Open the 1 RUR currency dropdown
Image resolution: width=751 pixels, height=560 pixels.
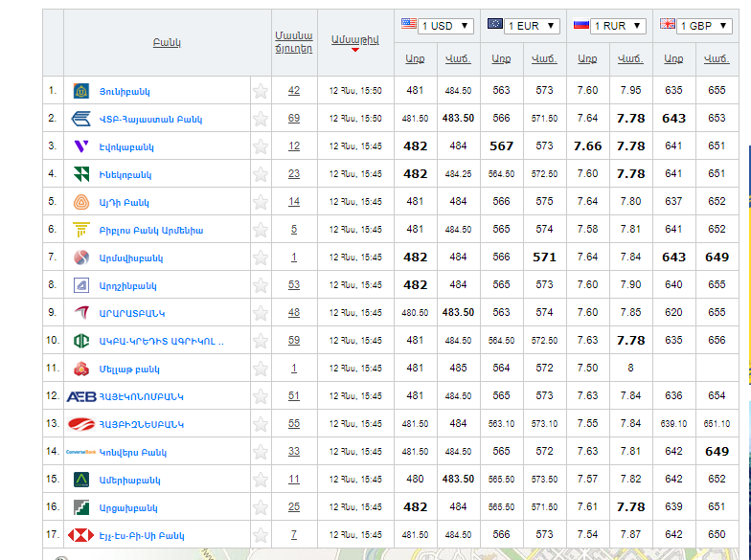tap(618, 26)
